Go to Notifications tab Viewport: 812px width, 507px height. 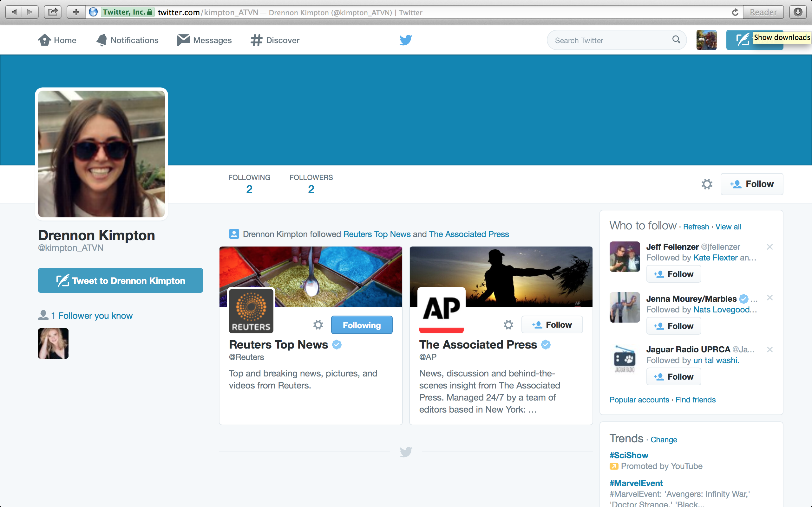(x=127, y=40)
